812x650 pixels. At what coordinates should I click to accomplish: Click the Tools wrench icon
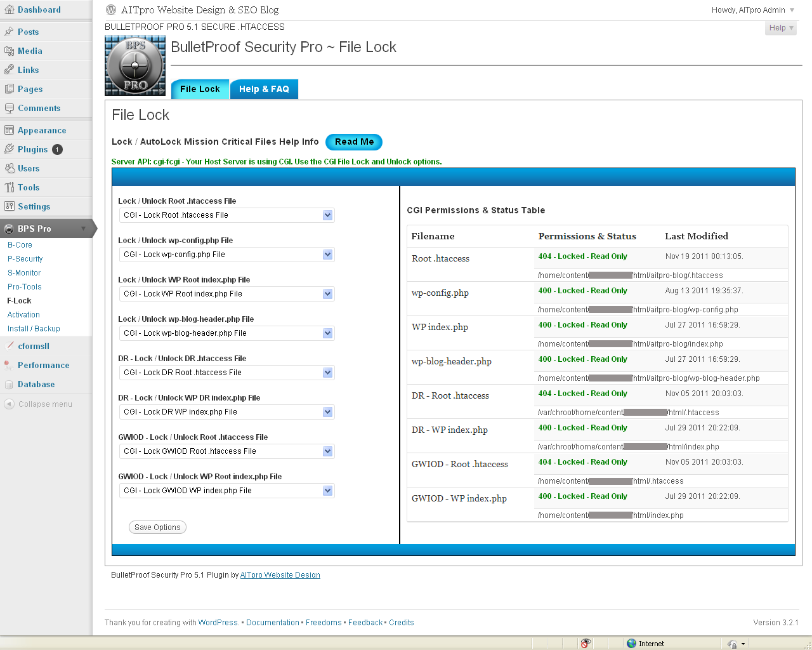pyautogui.click(x=9, y=187)
